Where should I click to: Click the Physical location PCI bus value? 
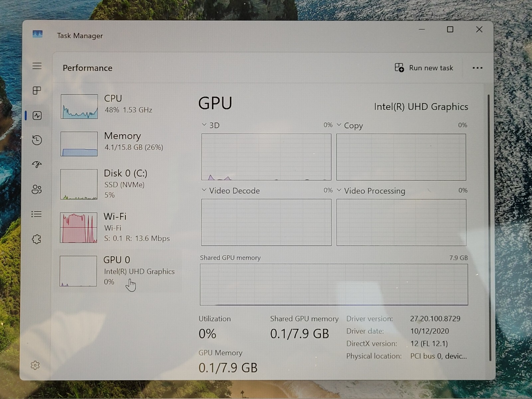pyautogui.click(x=439, y=356)
